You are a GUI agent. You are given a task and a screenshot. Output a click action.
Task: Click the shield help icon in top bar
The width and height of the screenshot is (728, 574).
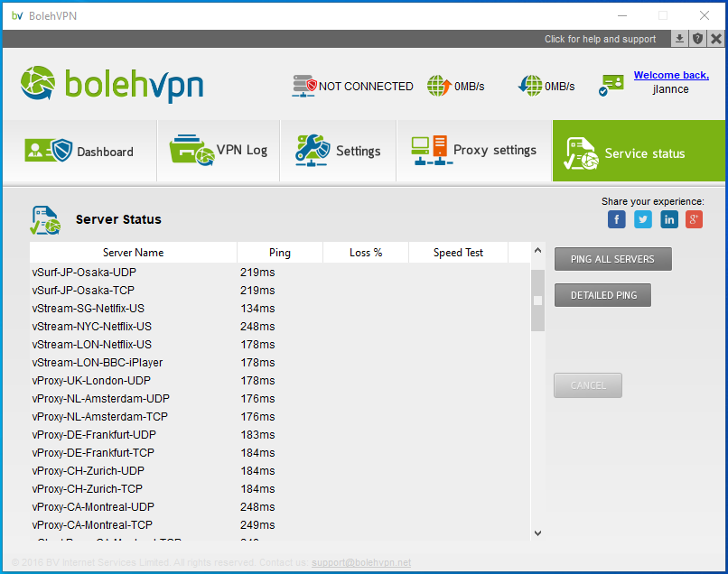pos(697,39)
